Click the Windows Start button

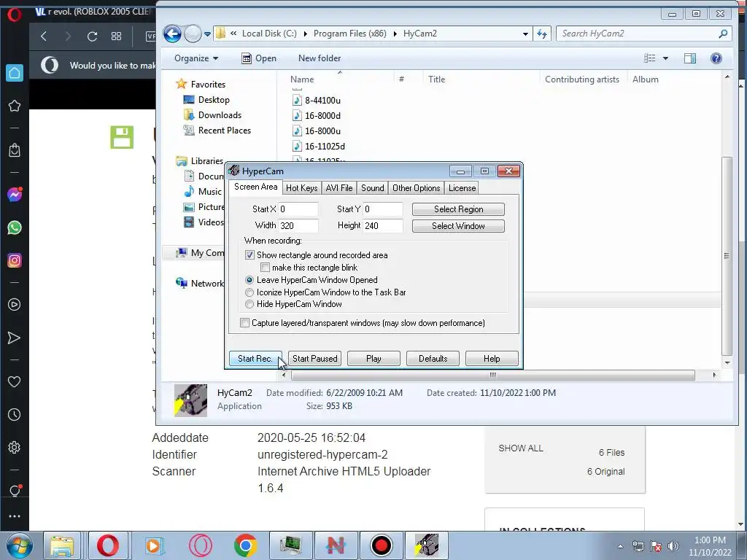click(20, 545)
